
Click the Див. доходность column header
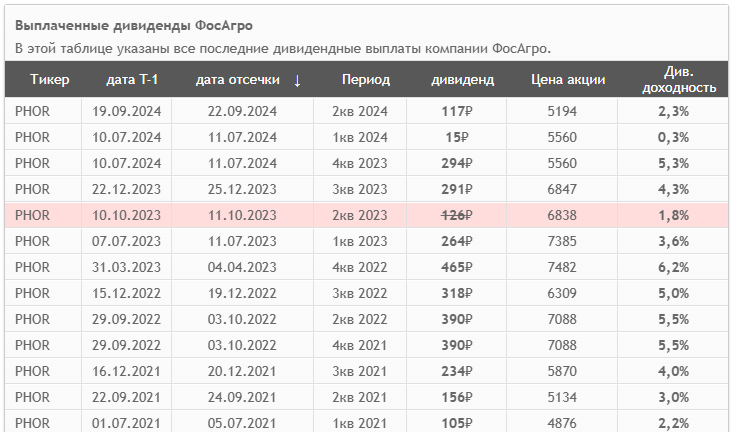pos(679,80)
